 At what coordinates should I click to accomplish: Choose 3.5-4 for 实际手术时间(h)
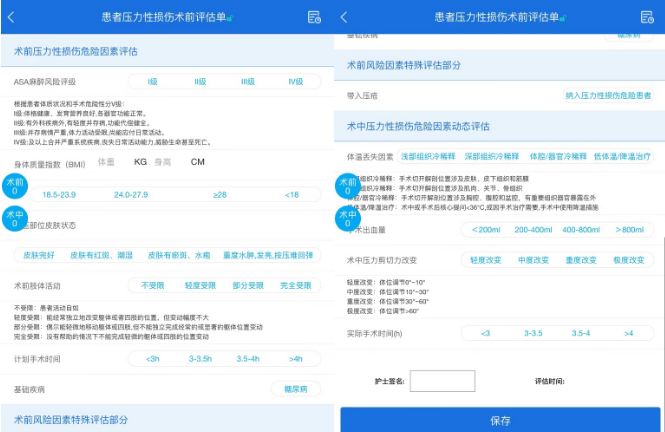point(581,333)
